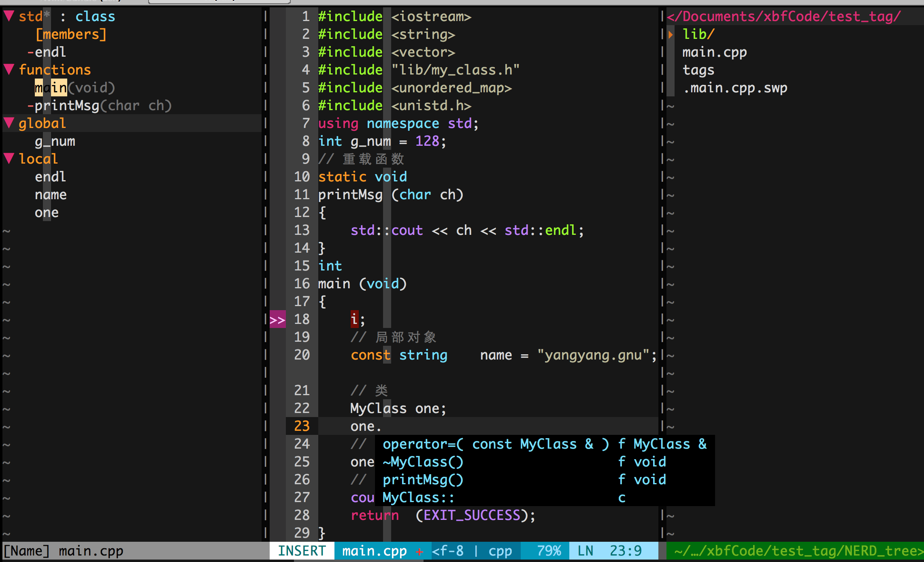The width and height of the screenshot is (924, 562).
Task: Open the lib/ directory entry
Action: pos(698,34)
